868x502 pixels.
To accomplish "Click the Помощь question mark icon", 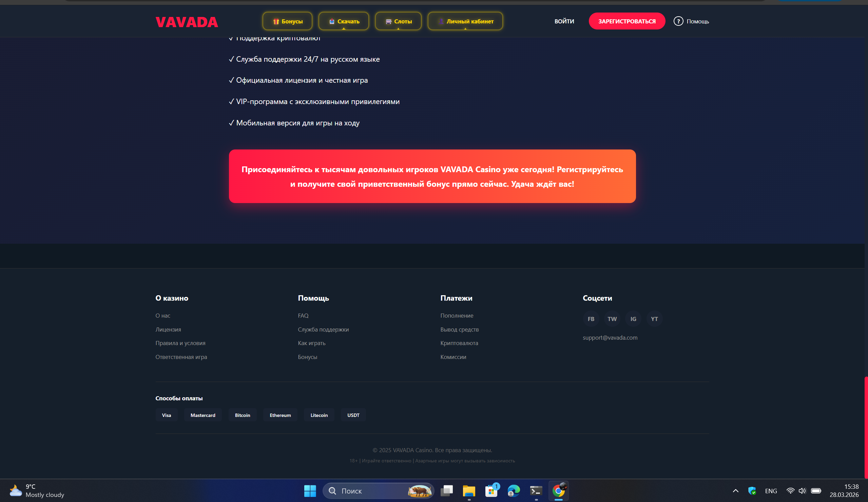I will pyautogui.click(x=678, y=21).
